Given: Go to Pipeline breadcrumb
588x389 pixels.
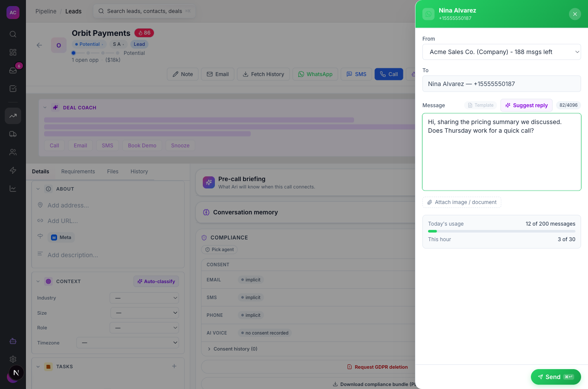Looking at the screenshot, I should (x=46, y=11).
